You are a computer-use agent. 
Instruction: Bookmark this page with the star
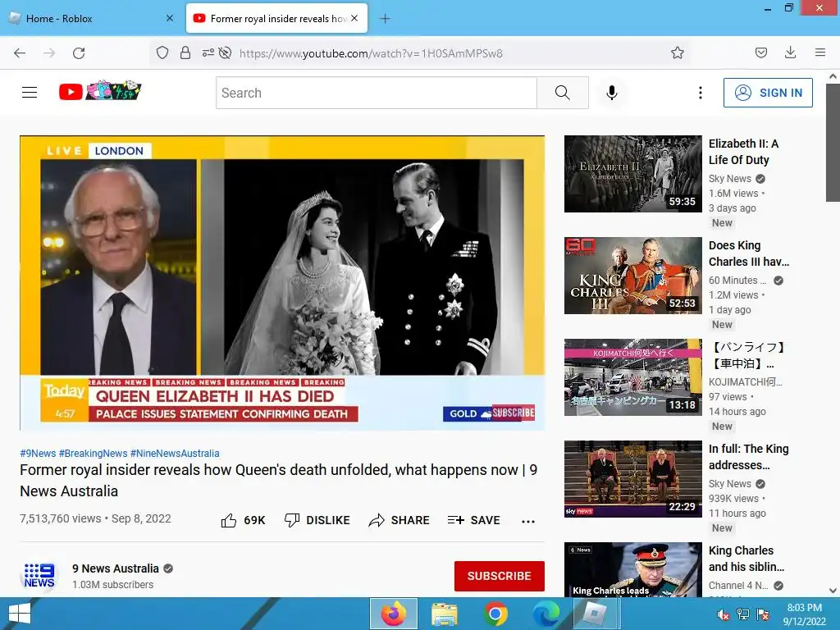tap(677, 52)
